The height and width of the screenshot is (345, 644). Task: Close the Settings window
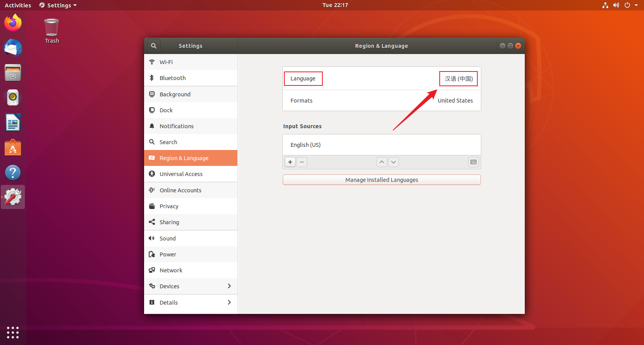(x=518, y=46)
